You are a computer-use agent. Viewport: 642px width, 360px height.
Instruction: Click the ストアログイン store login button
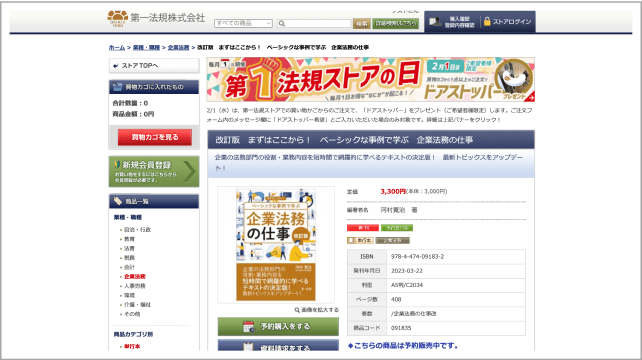coord(507,22)
